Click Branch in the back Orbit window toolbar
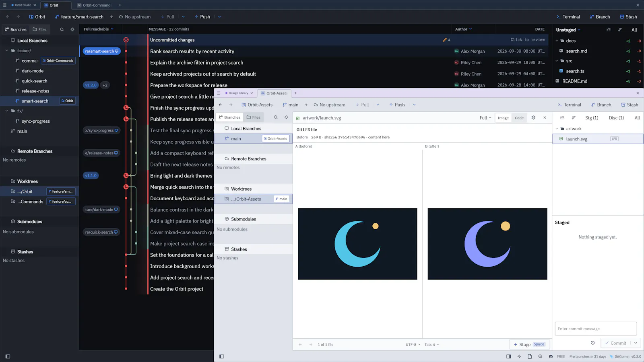 tap(600, 17)
